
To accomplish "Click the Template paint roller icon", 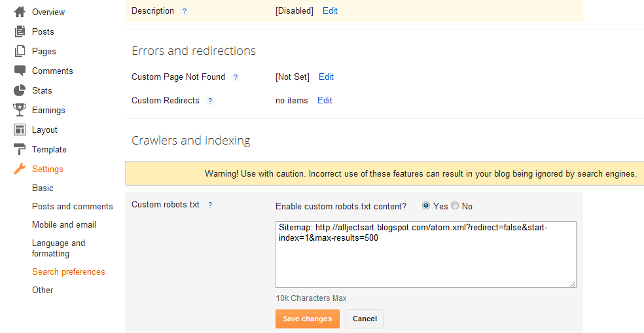I will point(20,149).
